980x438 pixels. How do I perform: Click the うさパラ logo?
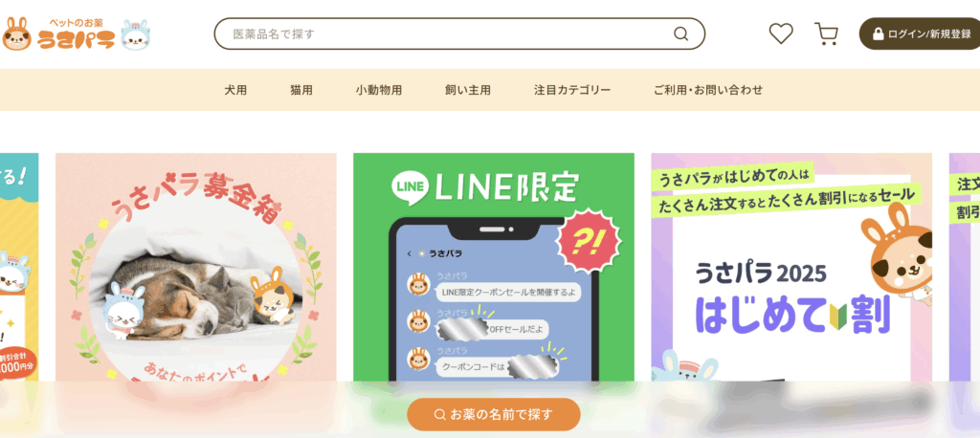[77, 33]
